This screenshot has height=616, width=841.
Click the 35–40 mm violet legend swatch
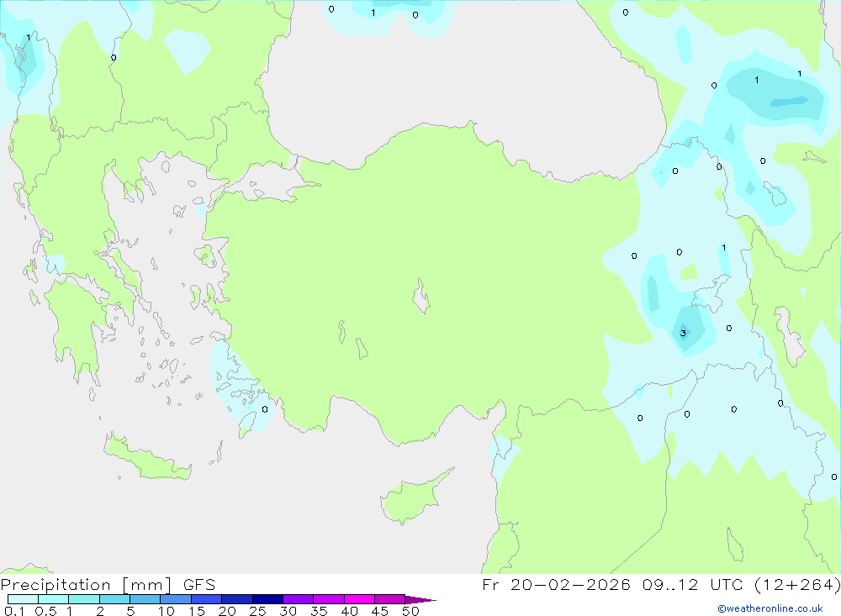[329, 599]
